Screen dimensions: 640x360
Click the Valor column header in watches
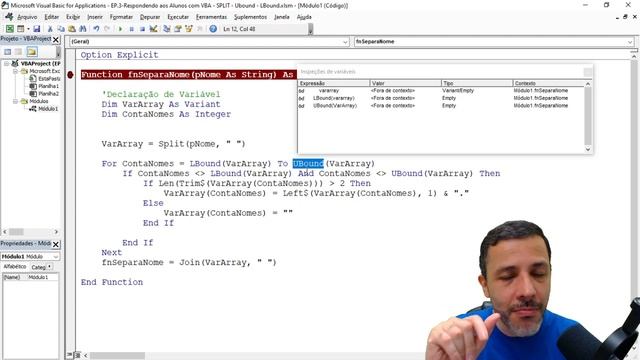tap(406, 83)
